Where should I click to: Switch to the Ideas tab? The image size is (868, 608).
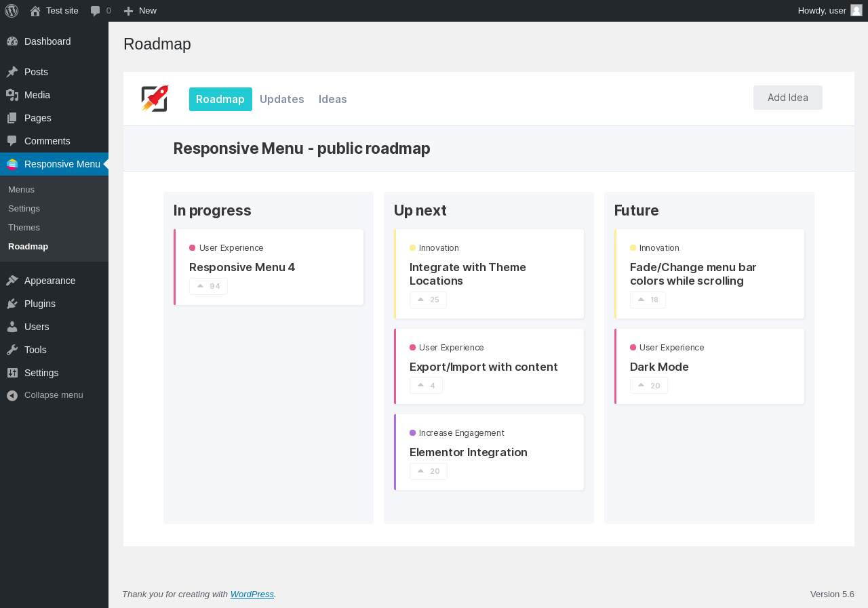coord(333,99)
